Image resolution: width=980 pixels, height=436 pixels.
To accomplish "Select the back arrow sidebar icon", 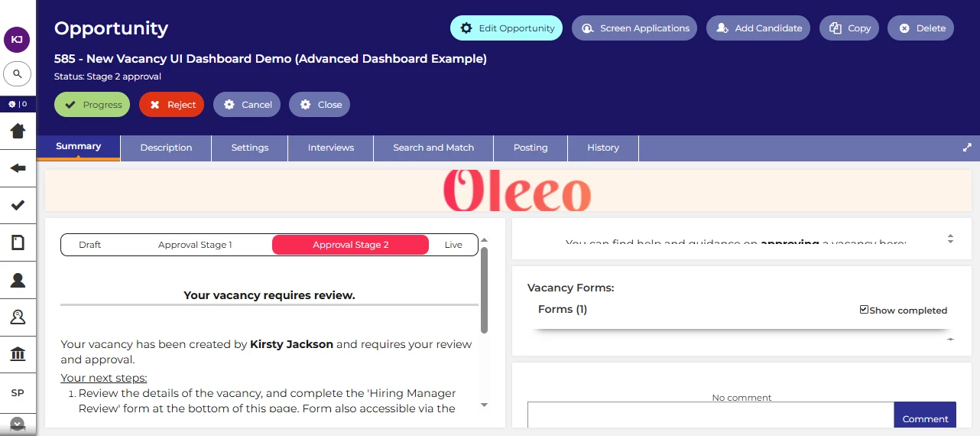I will (18, 168).
